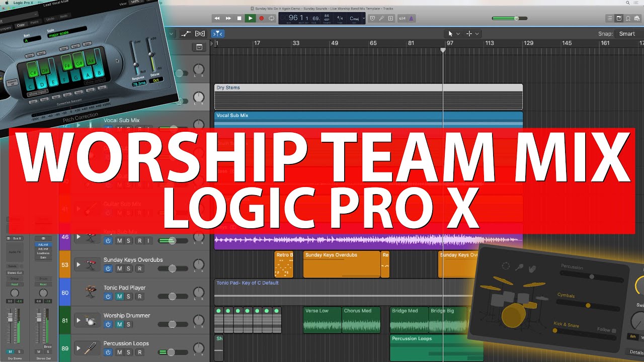644x362 pixels.
Task: Click the playhead marker on the ruler
Action: click(443, 50)
